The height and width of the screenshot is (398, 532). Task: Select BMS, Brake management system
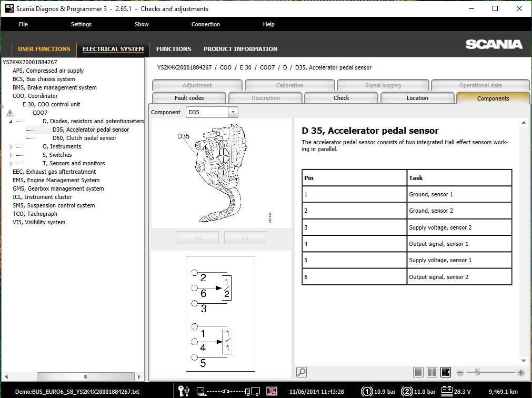tap(55, 87)
